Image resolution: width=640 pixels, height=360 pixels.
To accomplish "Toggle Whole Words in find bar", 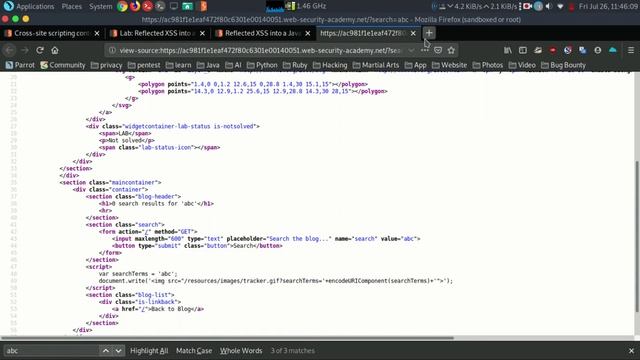I will tap(241, 351).
